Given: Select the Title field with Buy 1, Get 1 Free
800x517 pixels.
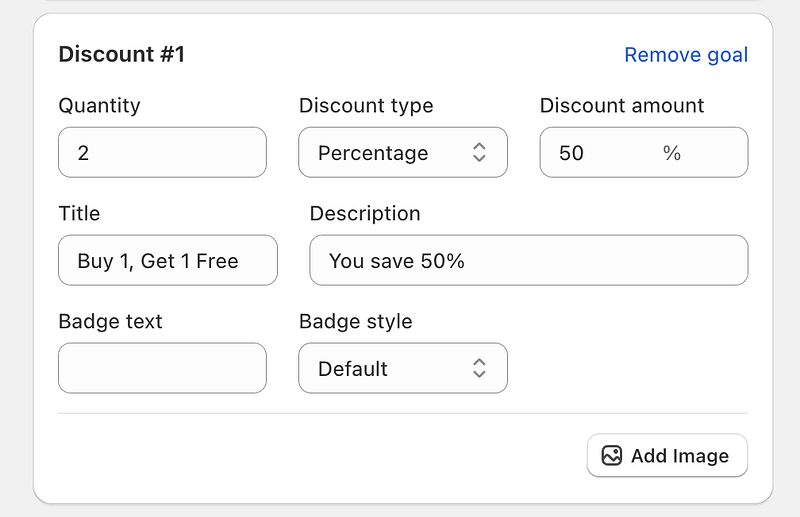Looking at the screenshot, I should pyautogui.click(x=167, y=261).
